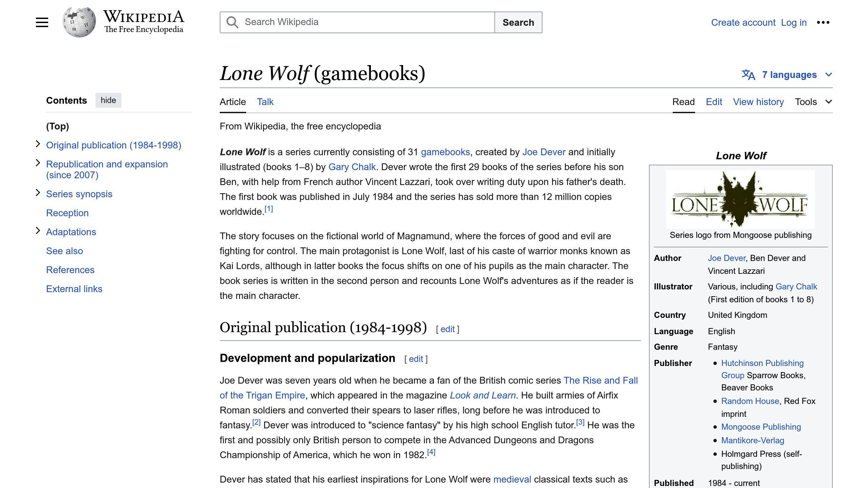The width and height of the screenshot is (868, 488).
Task: Open the hamburger main menu icon
Action: 42,22
